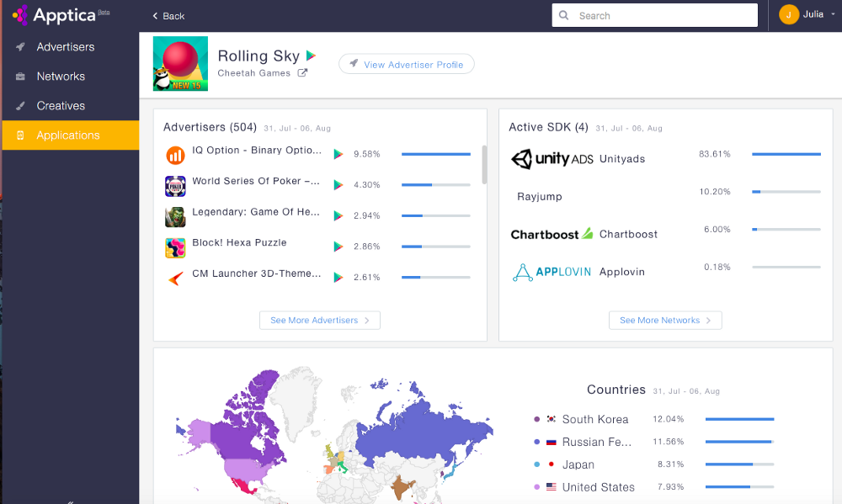The height and width of the screenshot is (504, 842).
Task: Click the Cheetah Games publisher name
Action: tap(254, 73)
